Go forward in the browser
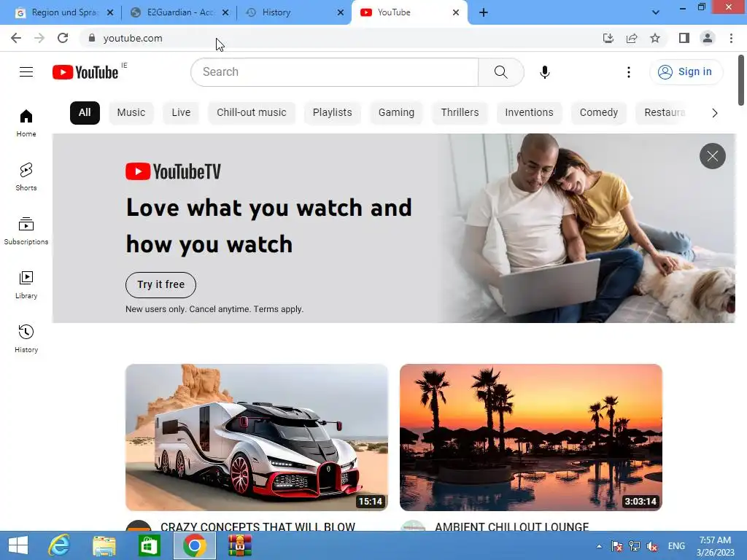The width and height of the screenshot is (747, 560). (x=39, y=38)
